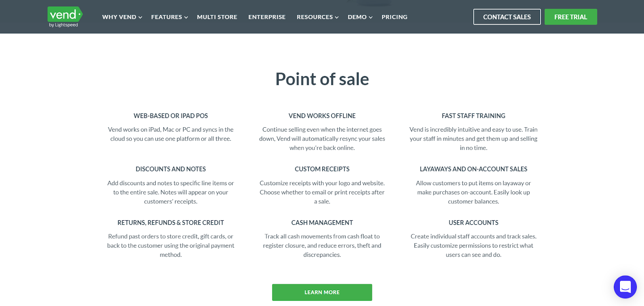Navigate to the PRICING page
The image size is (644, 306).
[394, 17]
